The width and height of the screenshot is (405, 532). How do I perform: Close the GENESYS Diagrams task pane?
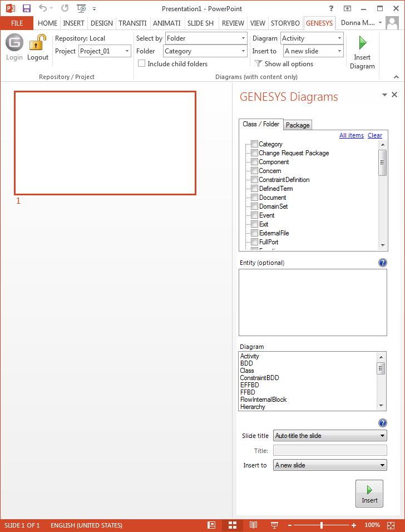click(394, 95)
